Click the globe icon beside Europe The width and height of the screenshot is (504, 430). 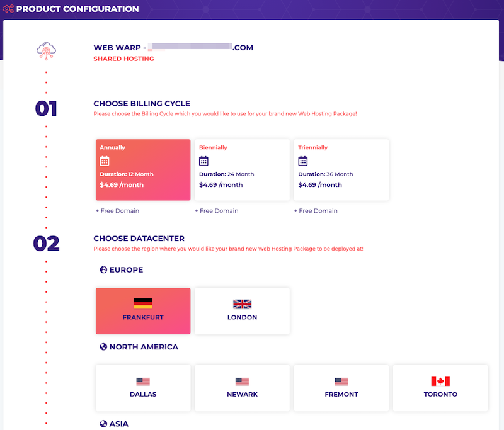[103, 269]
